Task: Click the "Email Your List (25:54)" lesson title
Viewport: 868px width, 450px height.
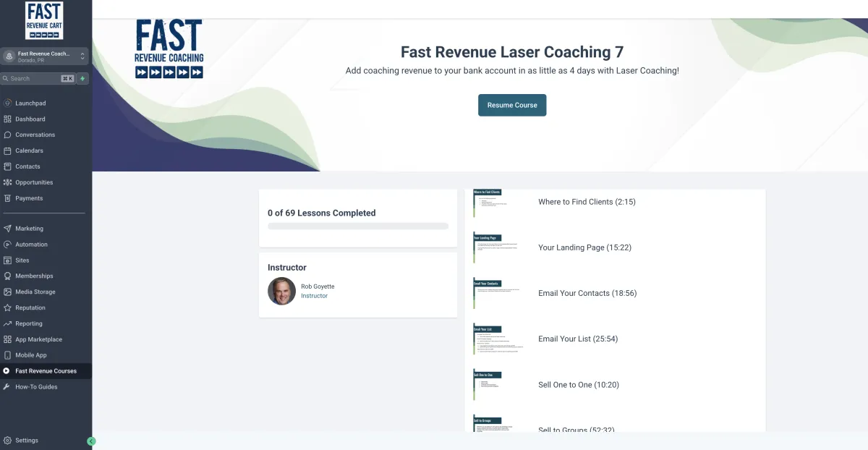Action: point(578,339)
